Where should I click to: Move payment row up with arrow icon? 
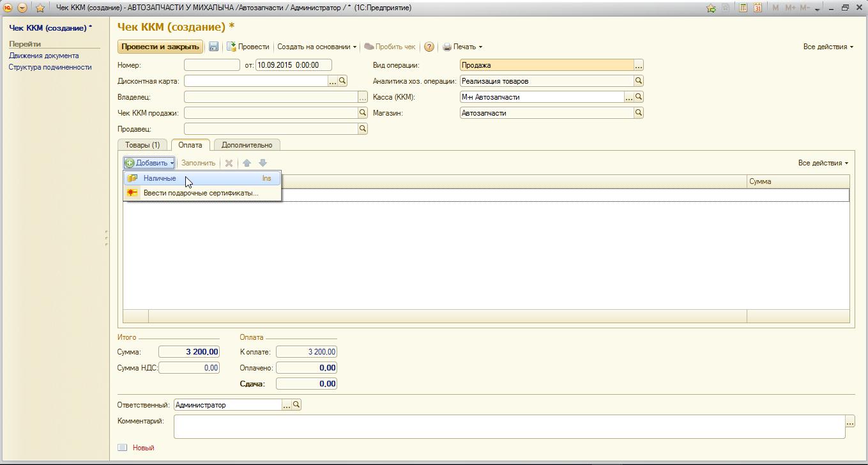[x=247, y=163]
